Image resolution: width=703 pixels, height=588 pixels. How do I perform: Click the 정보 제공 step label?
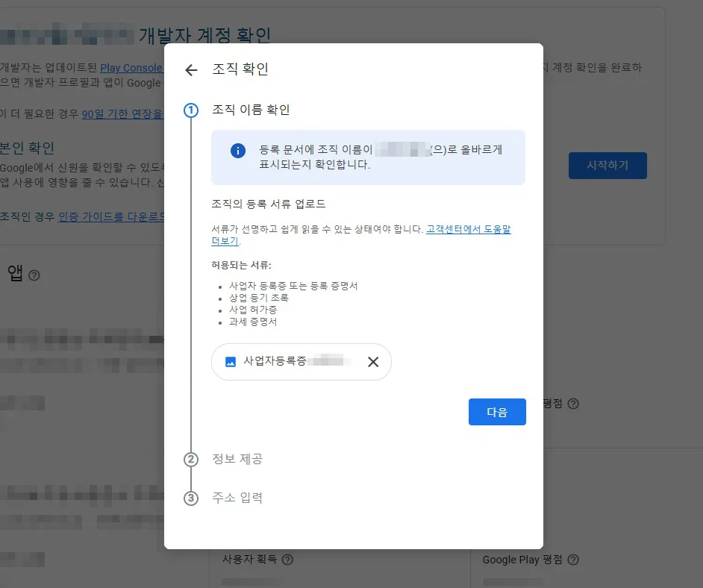237,459
